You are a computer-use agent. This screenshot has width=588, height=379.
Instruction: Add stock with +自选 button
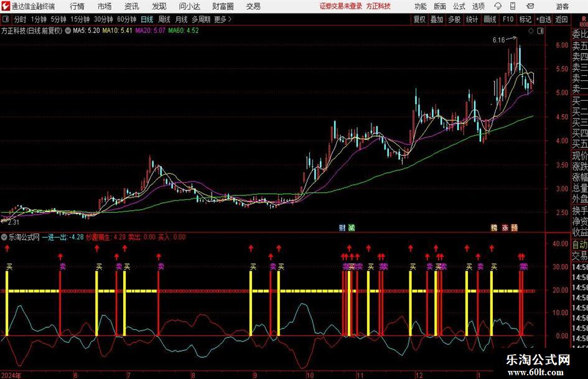coord(544,19)
